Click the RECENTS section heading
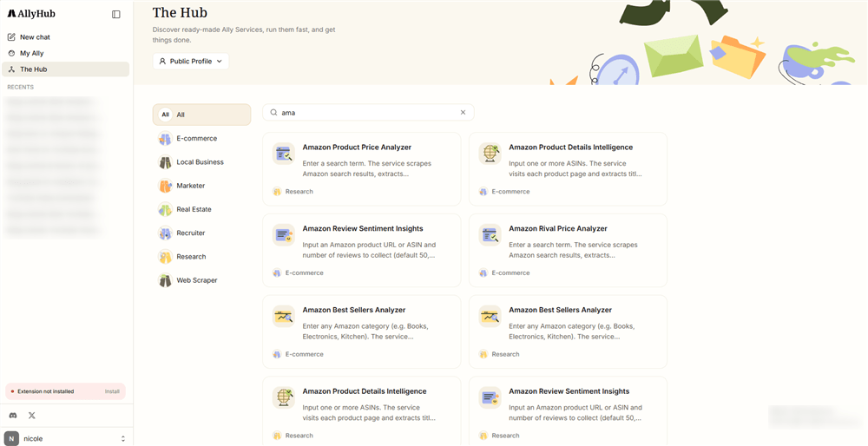The width and height of the screenshot is (868, 446). (21, 87)
